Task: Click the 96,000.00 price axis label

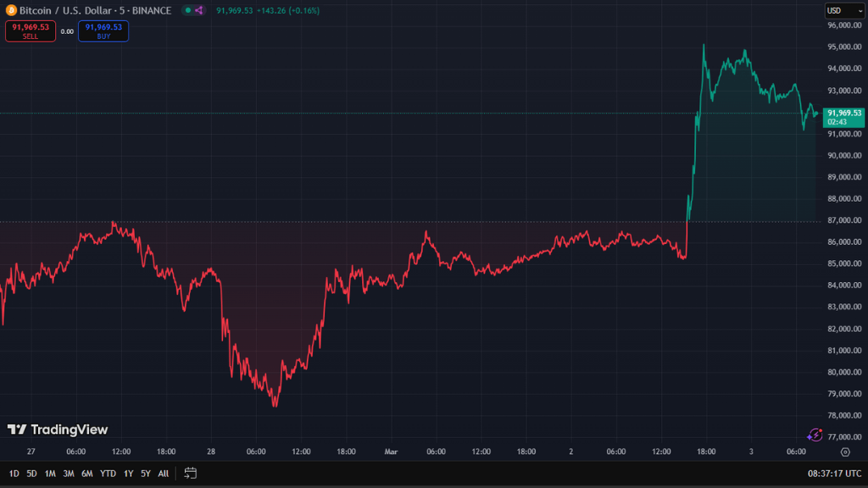Action: (x=844, y=25)
